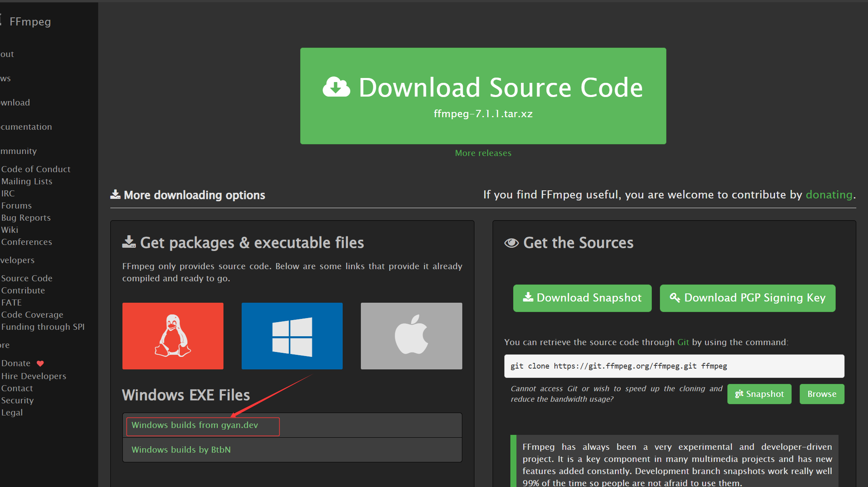Click the red heart beside Donate
Screen dimensions: 868x487
[x=40, y=363]
